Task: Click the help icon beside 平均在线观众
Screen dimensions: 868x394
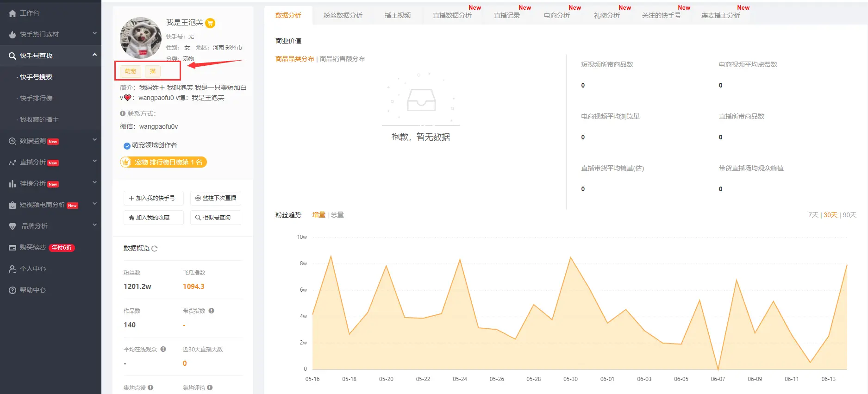Action: (x=163, y=349)
